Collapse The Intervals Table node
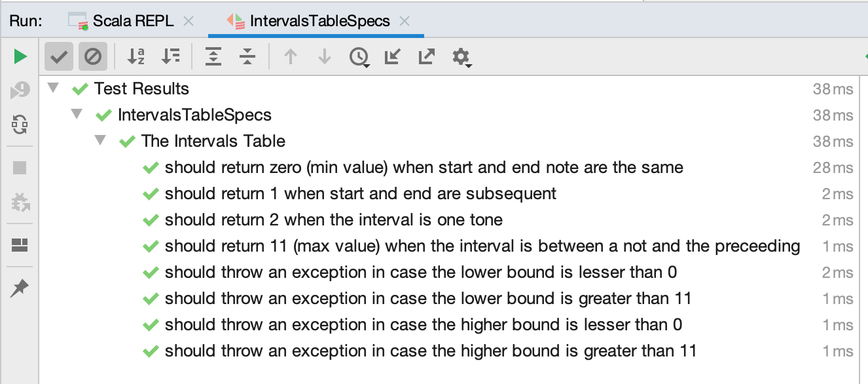This screenshot has width=868, height=384. pyautogui.click(x=101, y=140)
